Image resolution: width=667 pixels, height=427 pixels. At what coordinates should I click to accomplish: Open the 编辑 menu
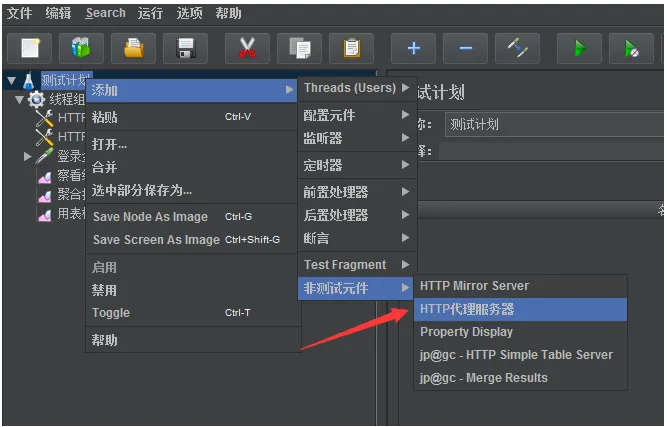[58, 13]
